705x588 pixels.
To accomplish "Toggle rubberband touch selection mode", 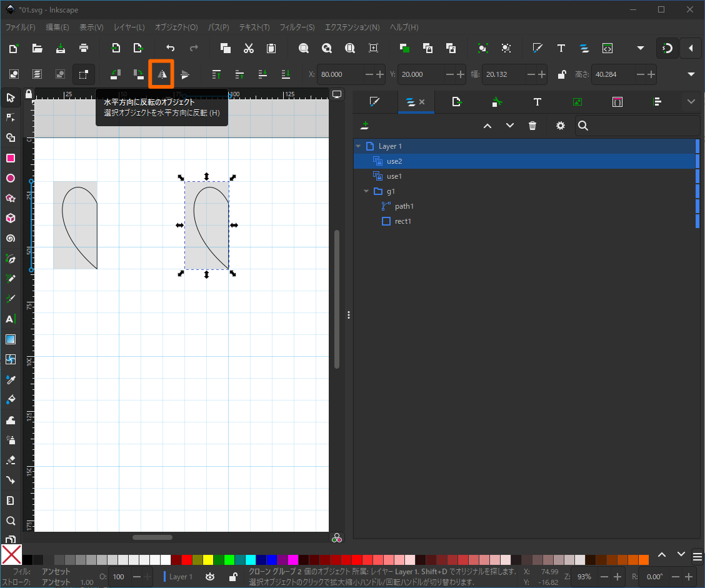I will click(x=83, y=74).
